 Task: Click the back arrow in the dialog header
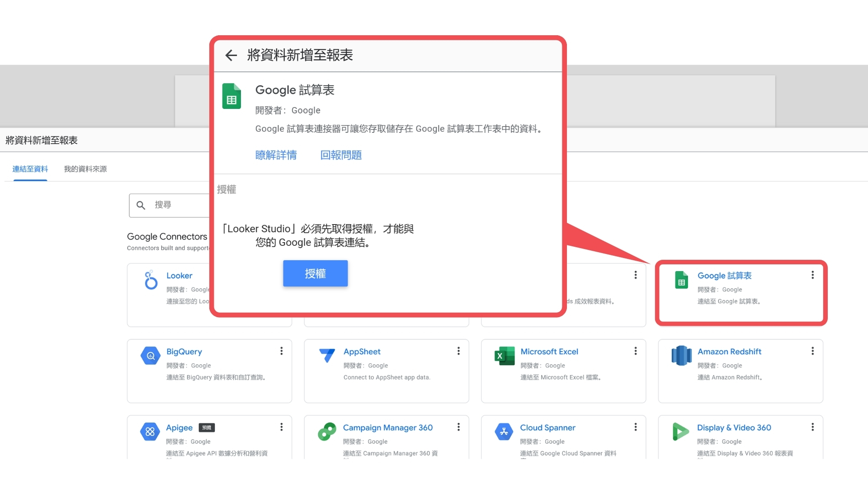tap(231, 55)
